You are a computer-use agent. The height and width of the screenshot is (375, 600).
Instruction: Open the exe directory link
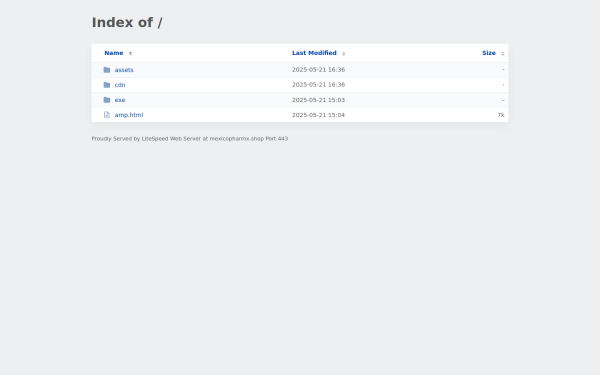click(x=120, y=100)
